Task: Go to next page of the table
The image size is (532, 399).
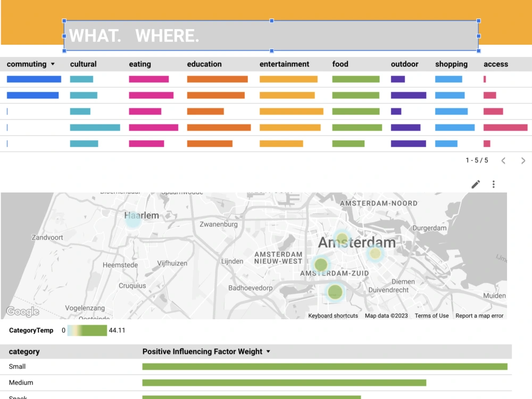Action: tap(523, 161)
